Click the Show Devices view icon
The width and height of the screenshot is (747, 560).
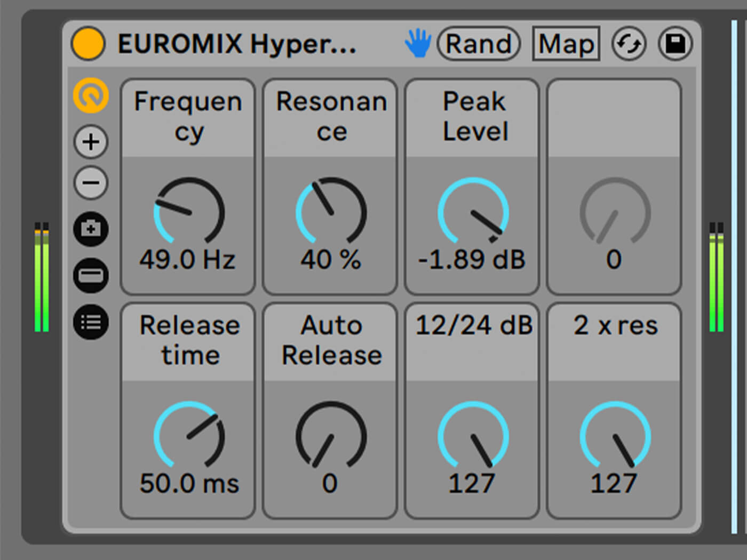pos(91,276)
